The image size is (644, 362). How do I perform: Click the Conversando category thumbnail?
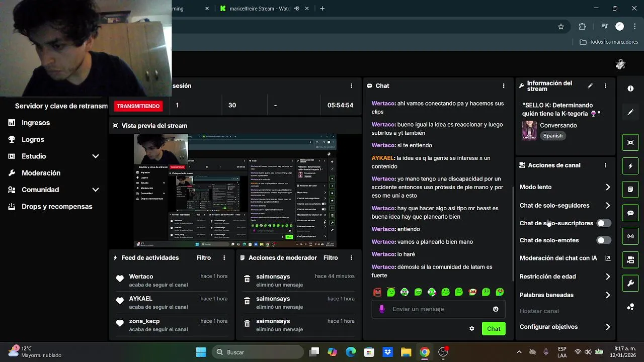click(529, 130)
